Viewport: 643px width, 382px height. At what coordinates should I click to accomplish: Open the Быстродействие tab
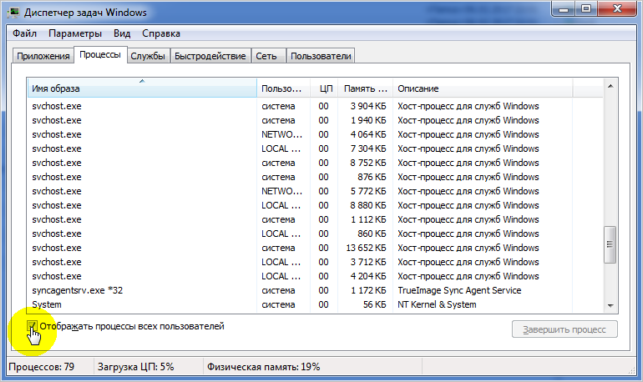pos(210,56)
